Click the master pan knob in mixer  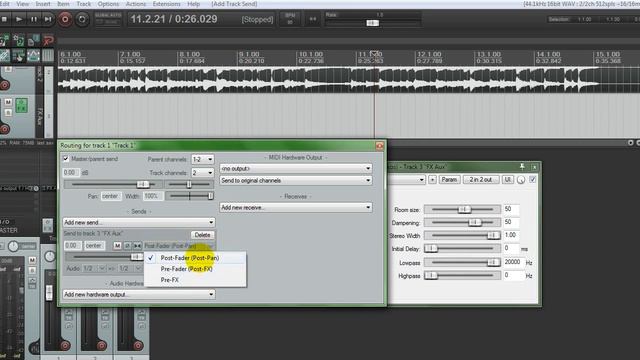click(14, 246)
